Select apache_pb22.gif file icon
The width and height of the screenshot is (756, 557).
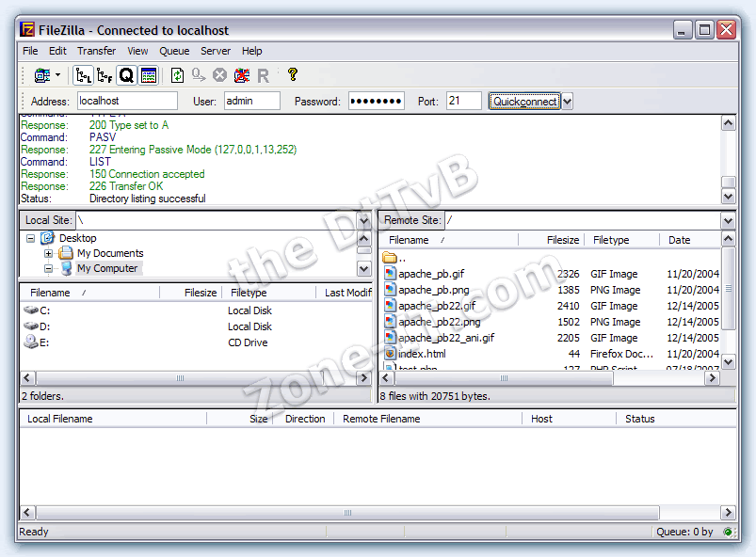(x=390, y=306)
